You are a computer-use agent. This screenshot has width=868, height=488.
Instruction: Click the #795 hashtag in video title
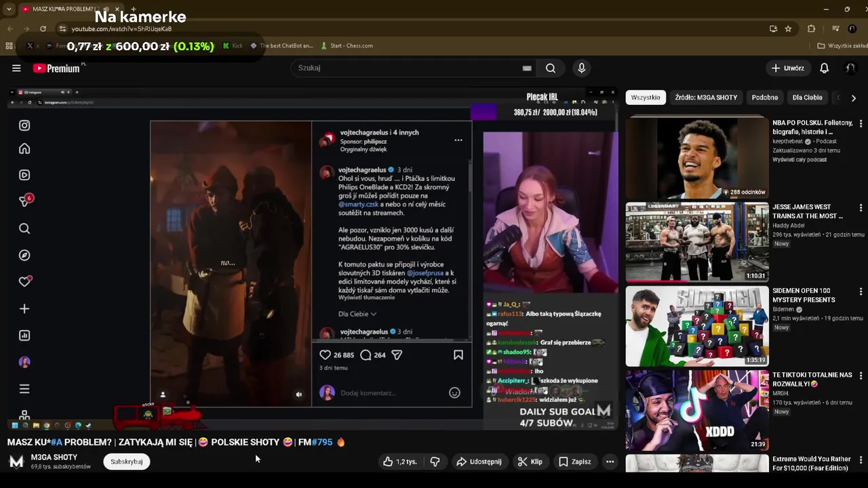pos(322,442)
